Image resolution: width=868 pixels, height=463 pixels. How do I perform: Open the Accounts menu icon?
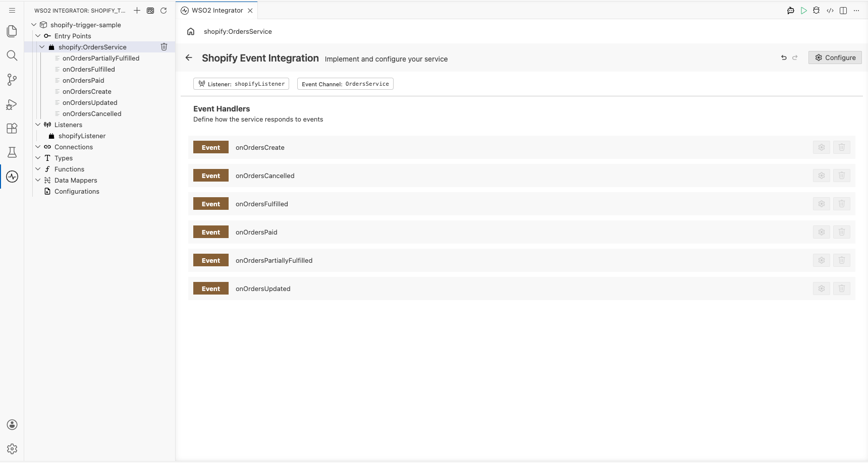click(x=12, y=425)
